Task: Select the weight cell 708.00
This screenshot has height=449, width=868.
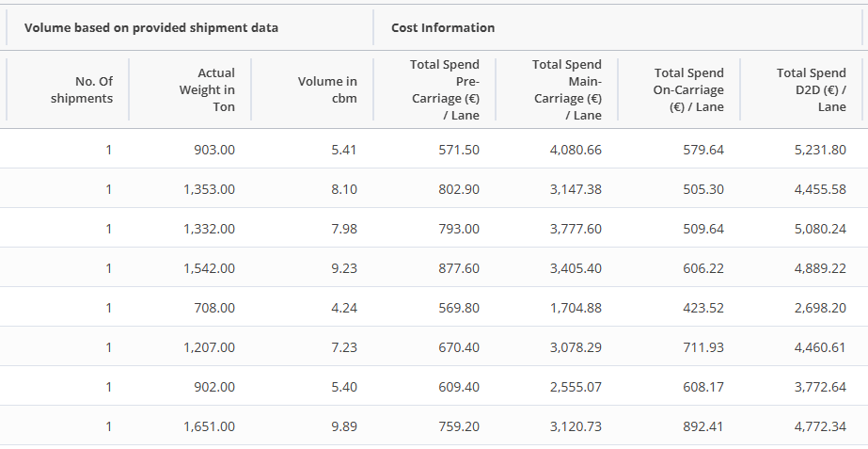Action: [x=214, y=308]
